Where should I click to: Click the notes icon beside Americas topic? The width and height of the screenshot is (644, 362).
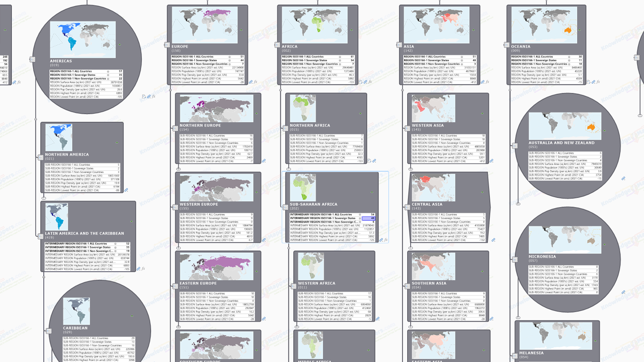[x=144, y=97]
